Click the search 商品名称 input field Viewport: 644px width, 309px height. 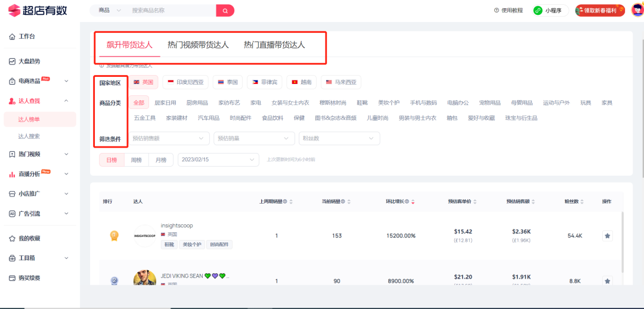(172, 11)
